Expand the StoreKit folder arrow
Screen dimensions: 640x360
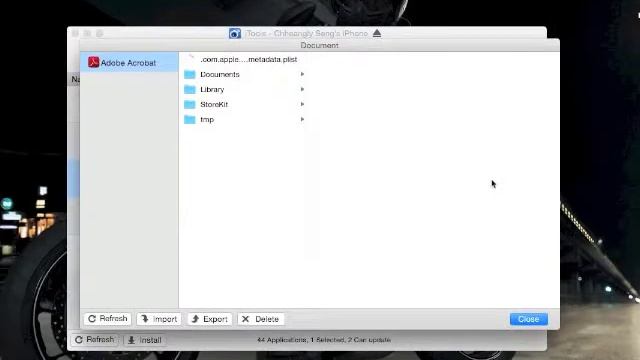click(x=302, y=104)
